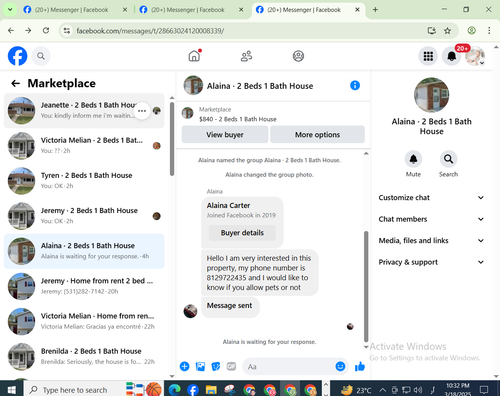Choose a GIF icon in composer
This screenshot has width=500, height=396.
(x=231, y=366)
